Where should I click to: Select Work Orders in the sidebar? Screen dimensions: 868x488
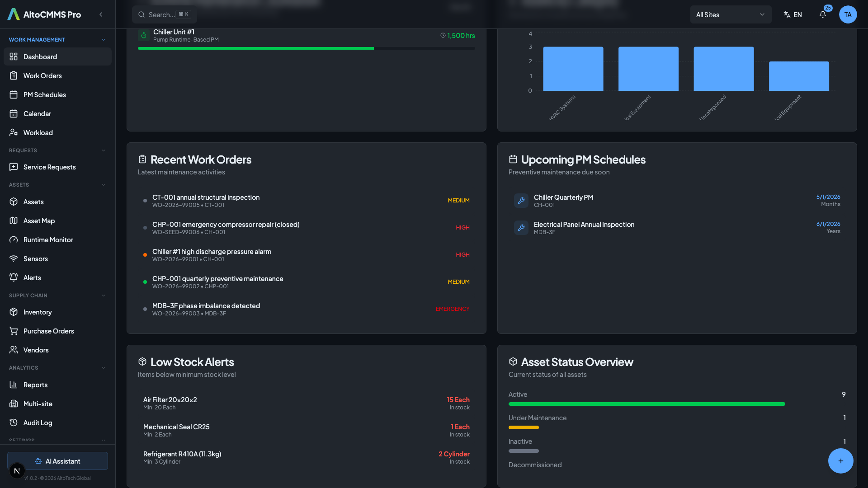coord(42,75)
